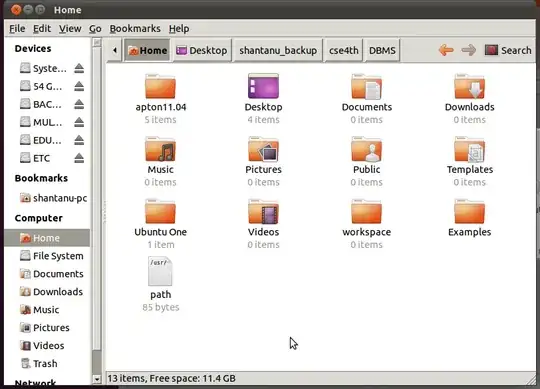The width and height of the screenshot is (540, 389).
Task: Go to shantanu_backup path button
Action: (278, 50)
